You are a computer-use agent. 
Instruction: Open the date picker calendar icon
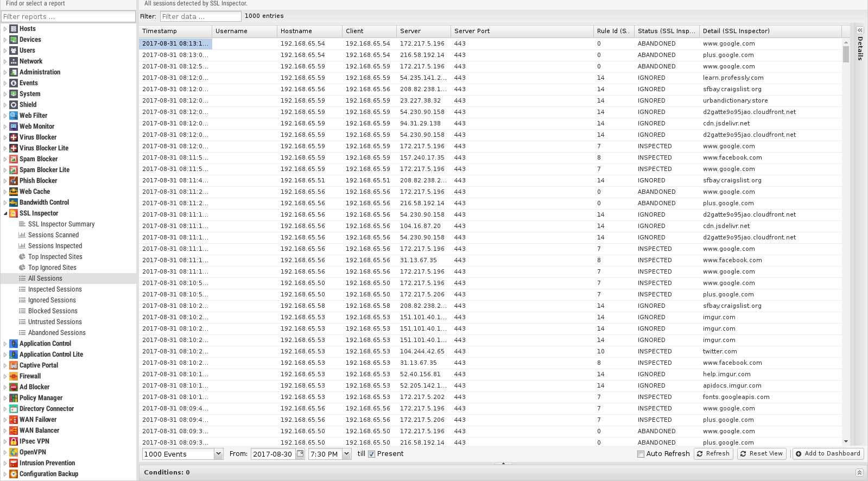300,454
